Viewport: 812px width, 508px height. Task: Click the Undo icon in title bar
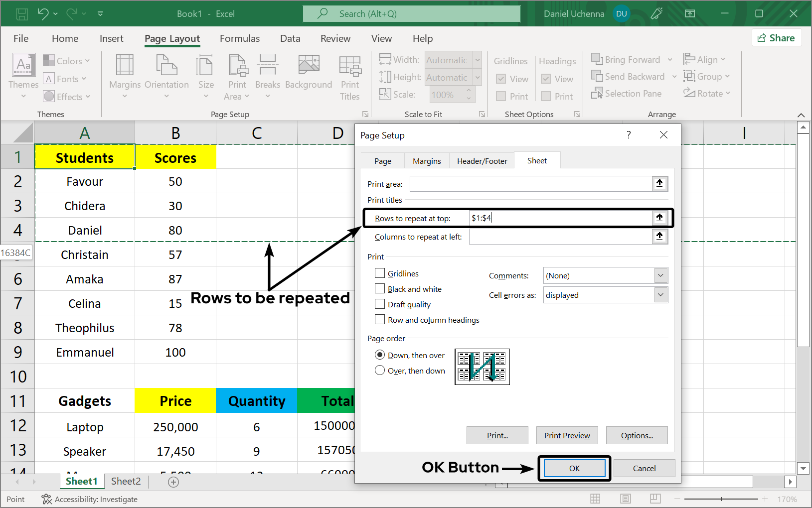click(x=43, y=14)
